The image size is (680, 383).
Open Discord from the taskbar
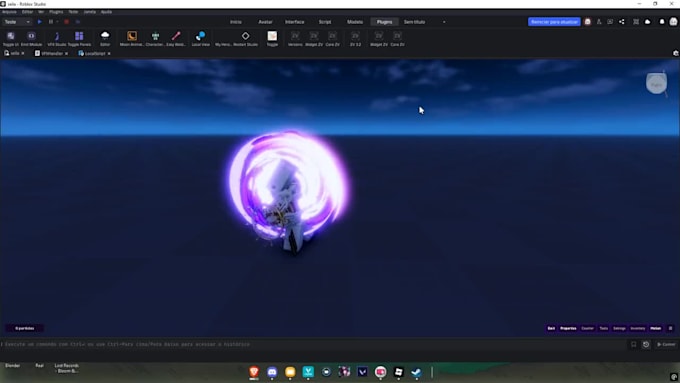[272, 372]
